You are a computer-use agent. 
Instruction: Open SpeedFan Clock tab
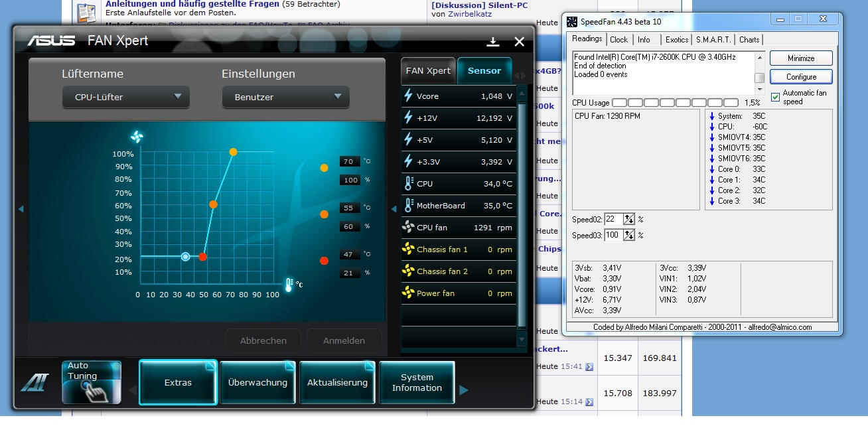[619, 40]
